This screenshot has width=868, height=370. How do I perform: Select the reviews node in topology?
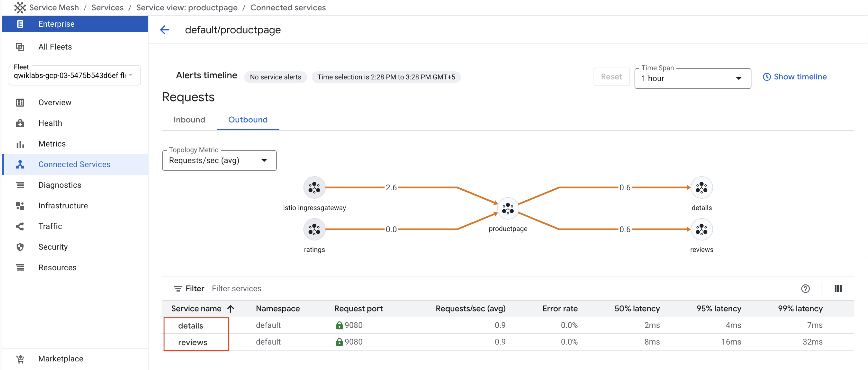point(701,229)
